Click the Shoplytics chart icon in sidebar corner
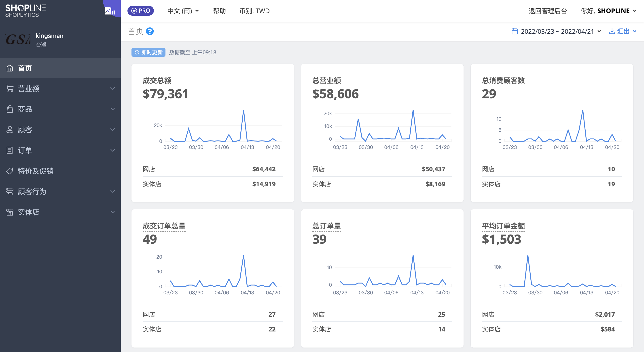 pos(110,11)
